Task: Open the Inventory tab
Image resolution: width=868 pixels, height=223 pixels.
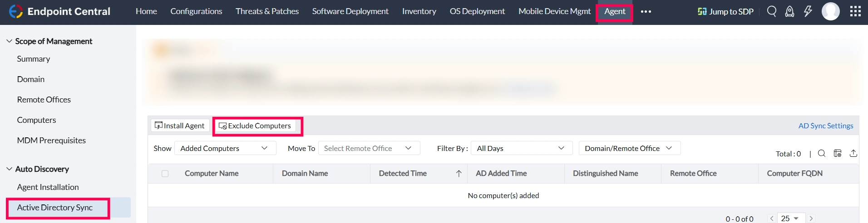Action: click(x=419, y=11)
